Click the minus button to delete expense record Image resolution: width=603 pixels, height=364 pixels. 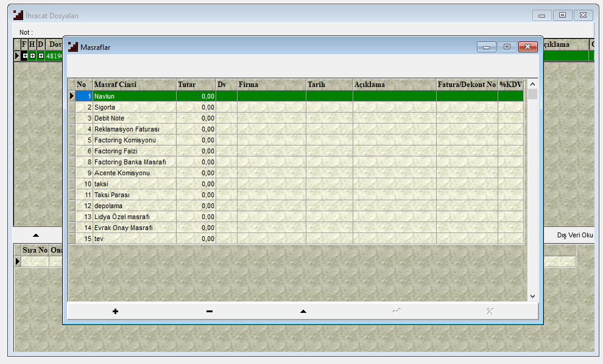tap(209, 311)
